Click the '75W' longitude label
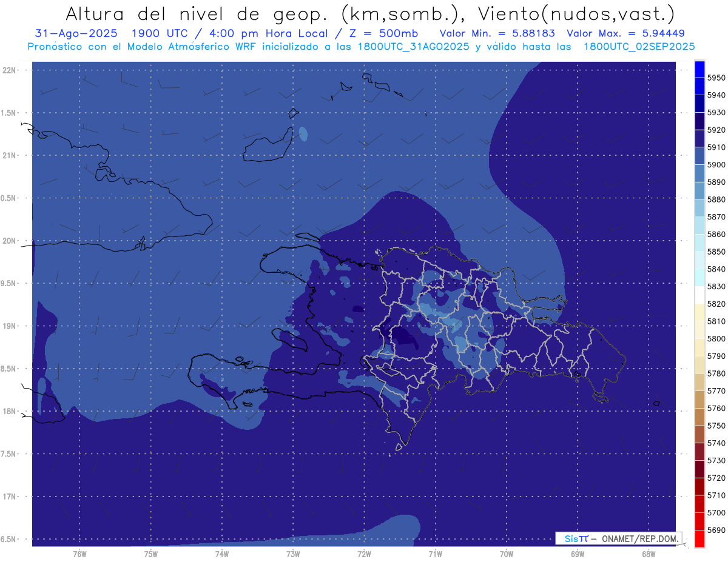Image resolution: width=728 pixels, height=562 pixels. click(x=150, y=554)
